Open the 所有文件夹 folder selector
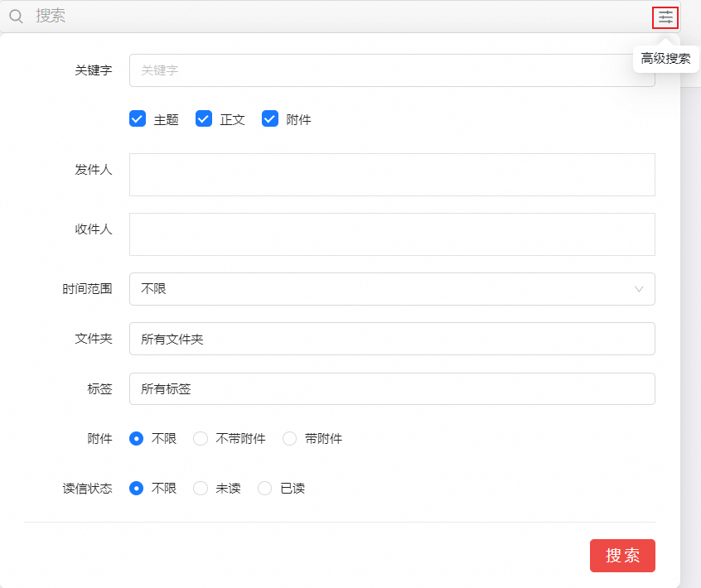 point(391,339)
